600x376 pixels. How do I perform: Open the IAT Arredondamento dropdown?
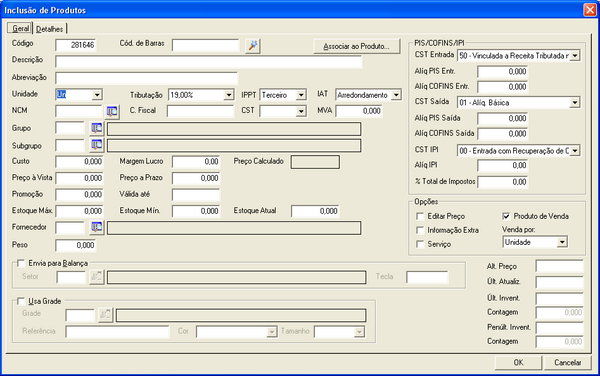(x=396, y=94)
